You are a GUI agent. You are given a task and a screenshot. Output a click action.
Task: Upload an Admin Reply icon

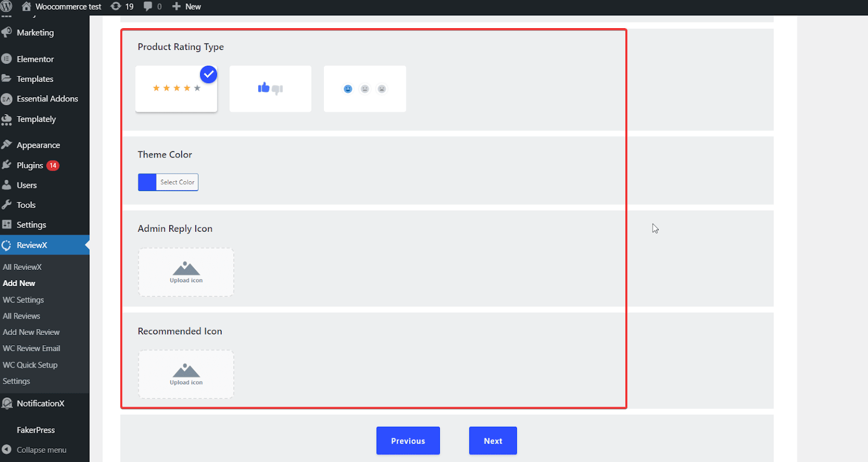coord(186,272)
